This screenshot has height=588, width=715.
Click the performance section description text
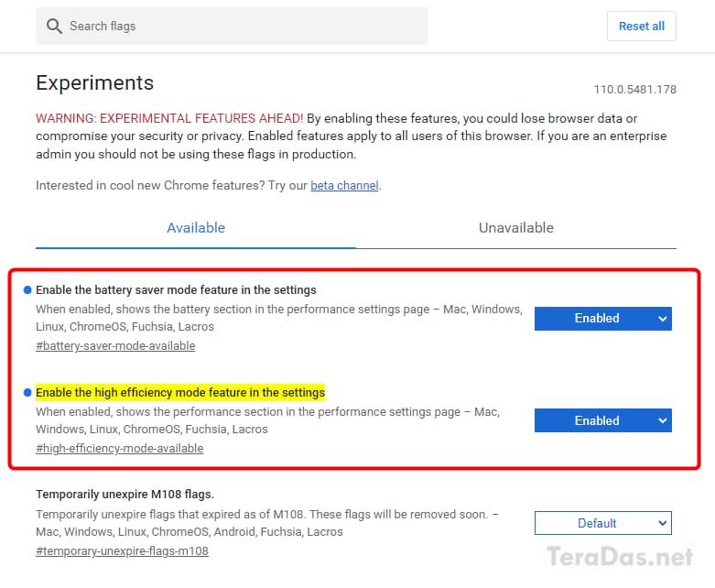(x=268, y=420)
